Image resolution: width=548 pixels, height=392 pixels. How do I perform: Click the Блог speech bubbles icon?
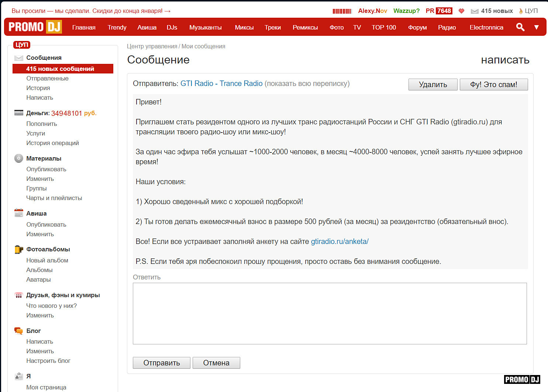[x=18, y=331]
